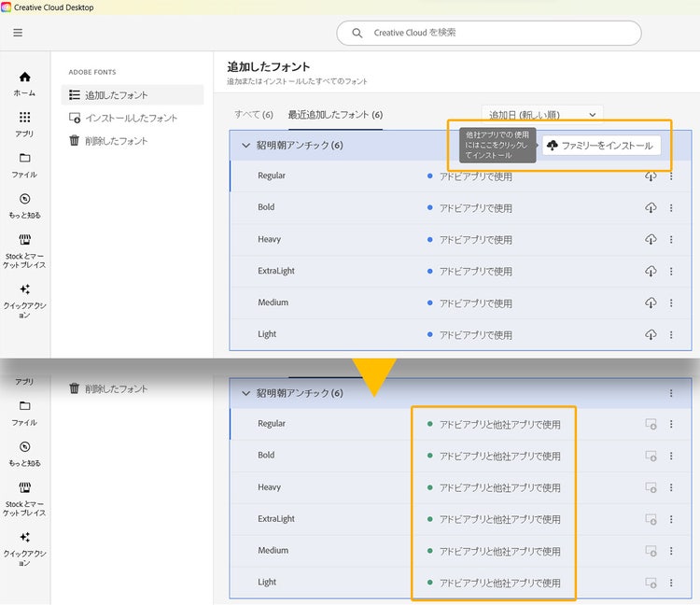The width and height of the screenshot is (700, 605).
Task: Click the search magnifier icon
Action: tap(357, 33)
